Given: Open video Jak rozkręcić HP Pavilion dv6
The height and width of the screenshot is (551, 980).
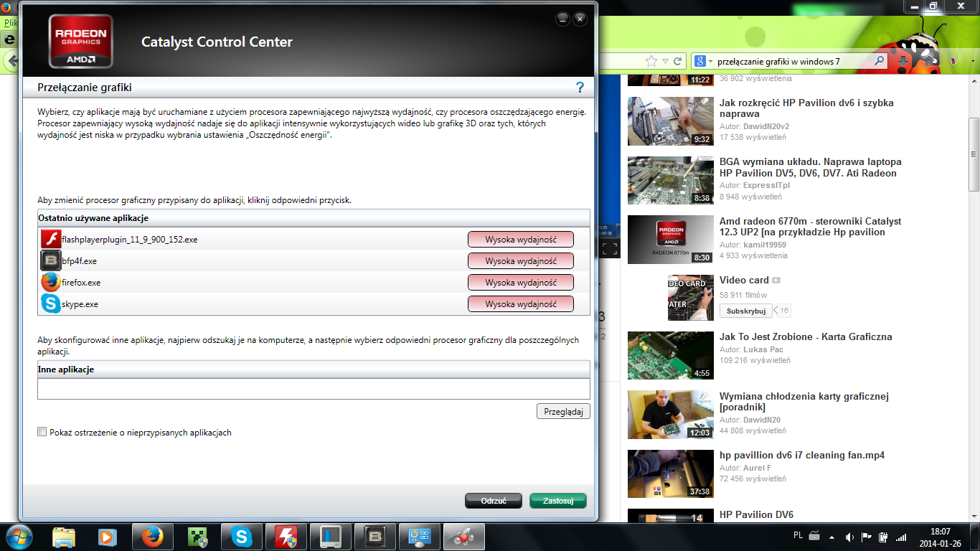Looking at the screenshot, I should click(x=806, y=108).
